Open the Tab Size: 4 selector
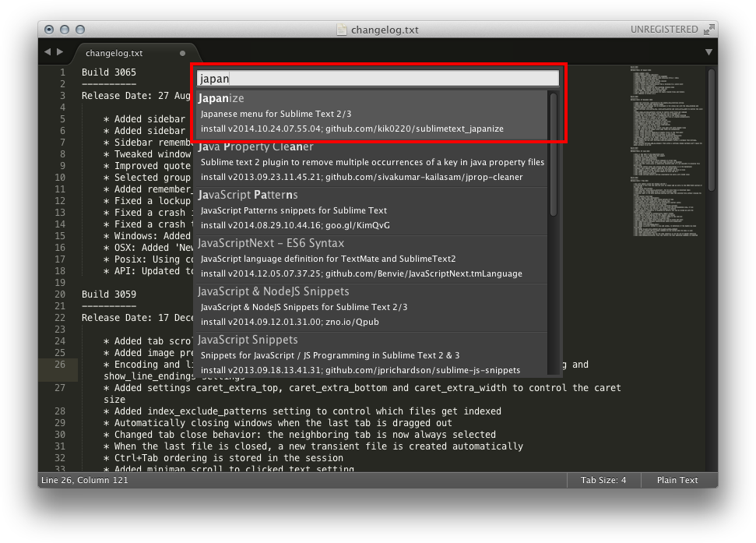The height and width of the screenshot is (543, 756). click(x=605, y=480)
